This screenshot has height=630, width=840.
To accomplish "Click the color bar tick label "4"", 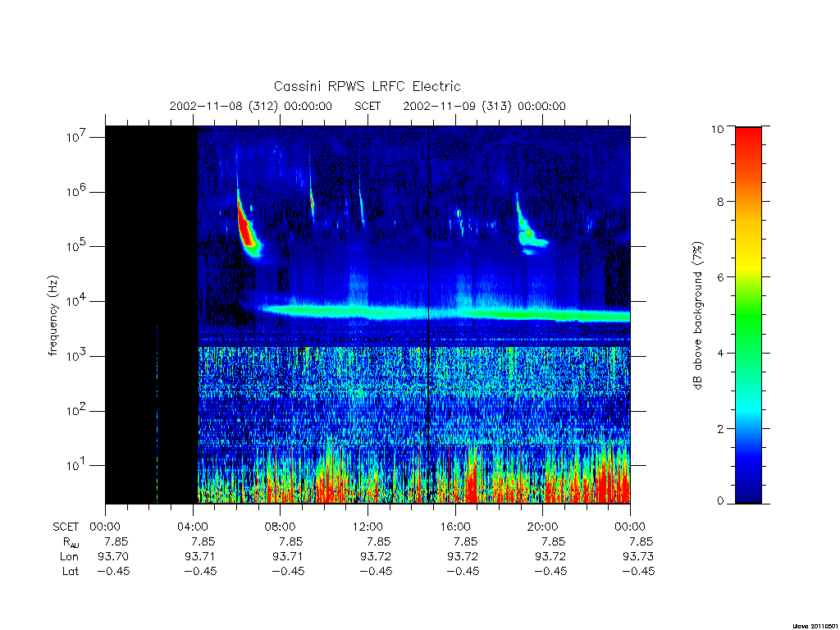I will 720,353.
